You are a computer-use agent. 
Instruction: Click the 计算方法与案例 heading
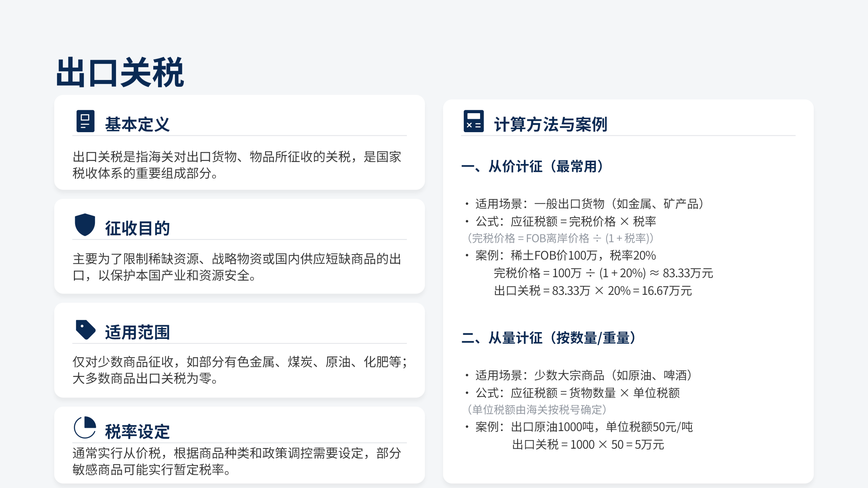(550, 124)
